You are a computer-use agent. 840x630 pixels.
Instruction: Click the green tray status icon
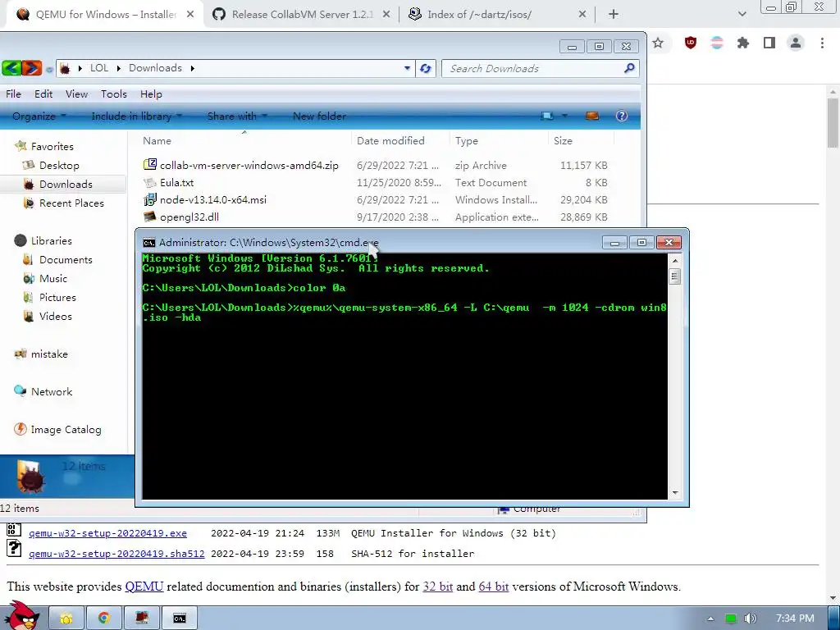pos(731,619)
